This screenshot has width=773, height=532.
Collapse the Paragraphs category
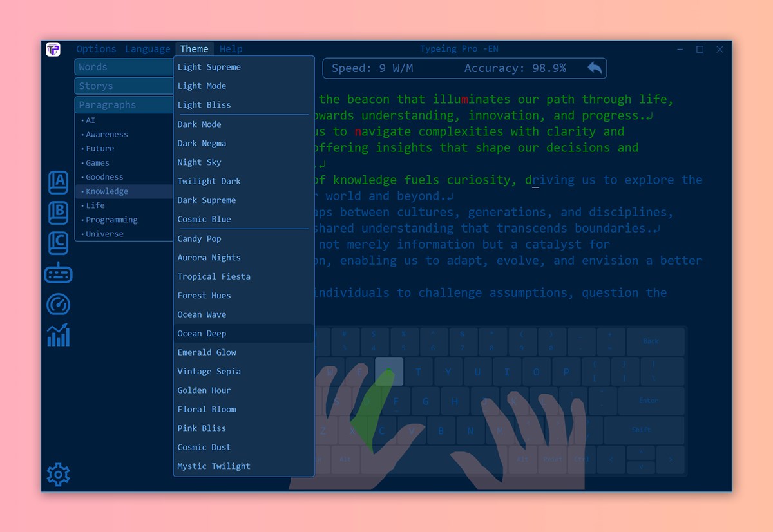point(124,104)
